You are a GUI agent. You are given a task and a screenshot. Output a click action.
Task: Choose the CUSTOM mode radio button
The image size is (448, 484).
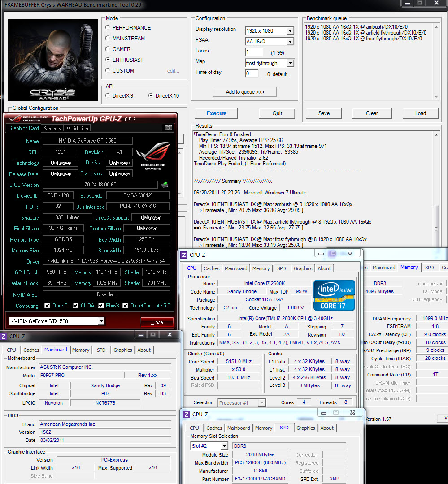pos(108,70)
